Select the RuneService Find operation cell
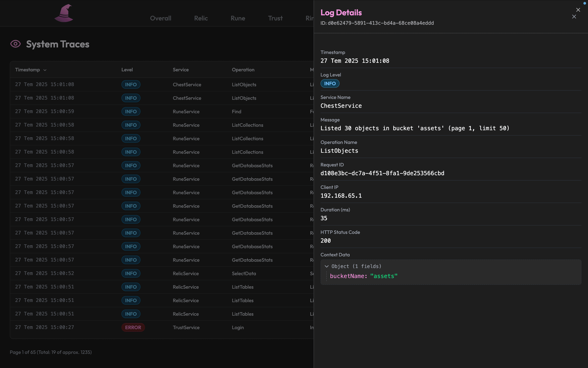Image resolution: width=588 pixels, height=368 pixels. click(x=236, y=111)
